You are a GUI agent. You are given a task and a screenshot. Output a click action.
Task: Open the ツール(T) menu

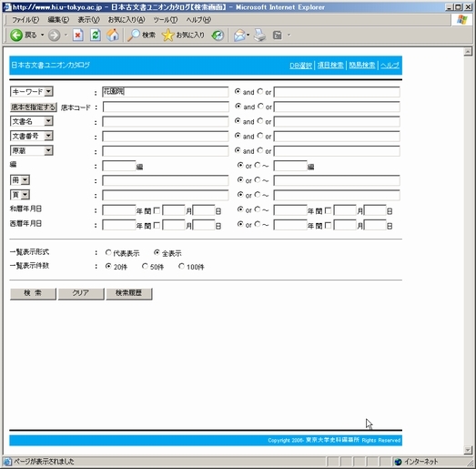tap(165, 20)
